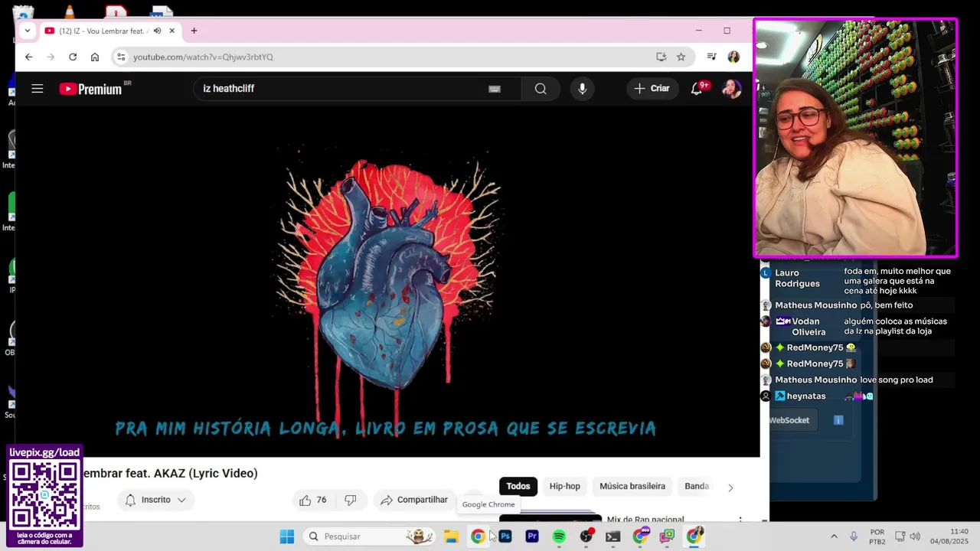The width and height of the screenshot is (980, 551).
Task: Open the terminal app in taskbar
Action: coord(613,536)
